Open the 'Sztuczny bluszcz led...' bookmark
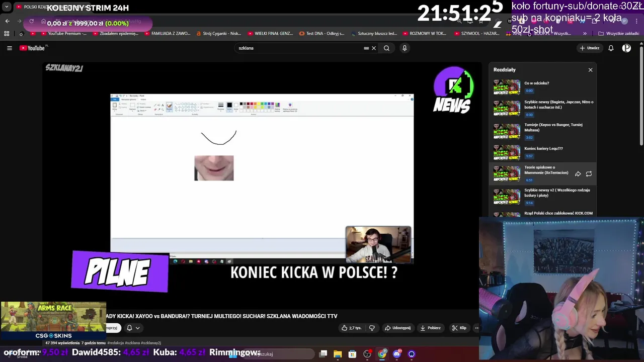 click(374, 34)
